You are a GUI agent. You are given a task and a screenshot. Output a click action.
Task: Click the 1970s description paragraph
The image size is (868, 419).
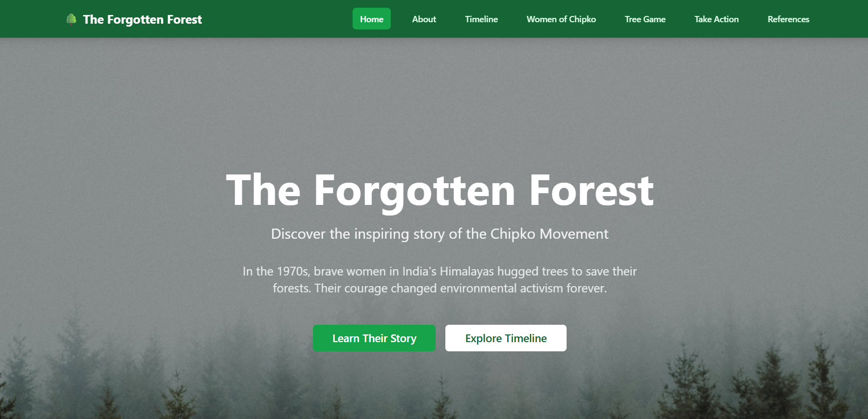440,280
